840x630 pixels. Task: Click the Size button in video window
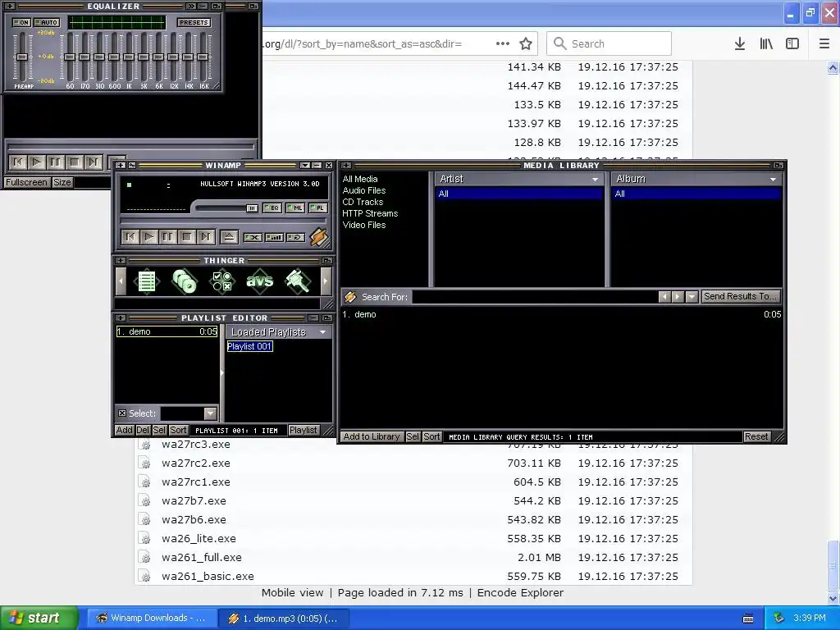[62, 182]
